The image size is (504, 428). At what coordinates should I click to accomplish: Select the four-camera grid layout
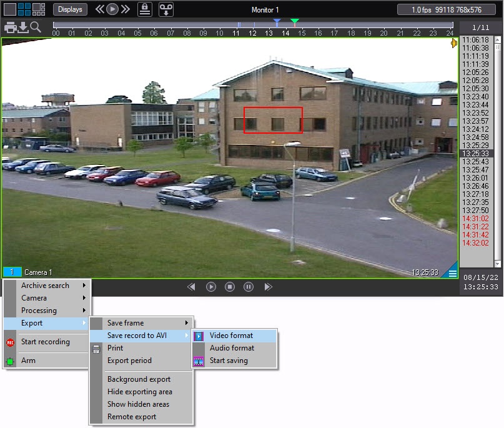24,9
